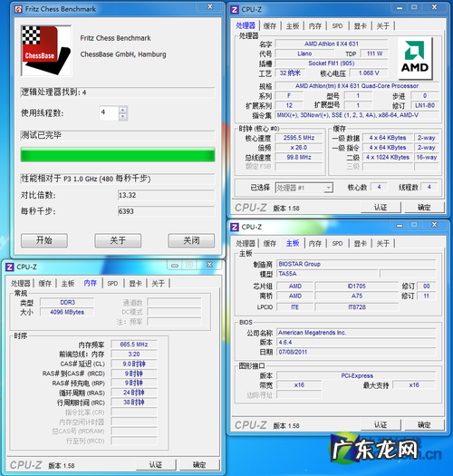This screenshot has width=453, height=476.
Task: Click 认证 button in memory CPU-Z window
Action: pyautogui.click(x=156, y=465)
